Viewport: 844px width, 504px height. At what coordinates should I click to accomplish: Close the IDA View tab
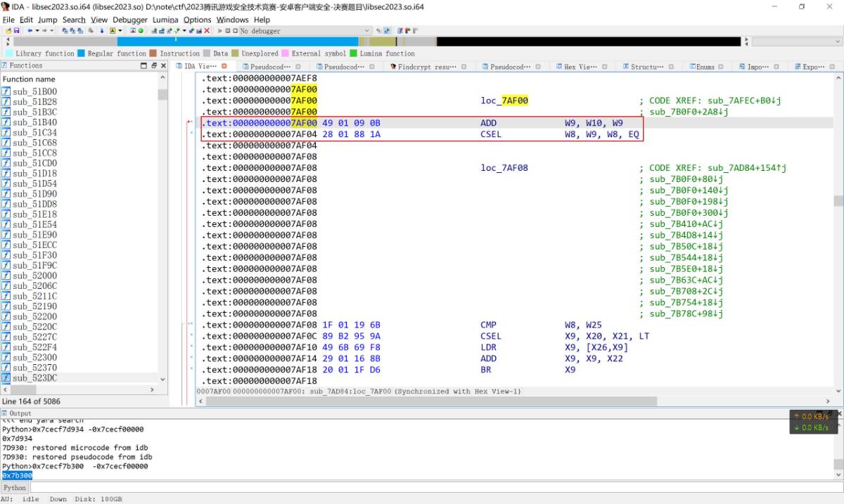click(x=224, y=66)
